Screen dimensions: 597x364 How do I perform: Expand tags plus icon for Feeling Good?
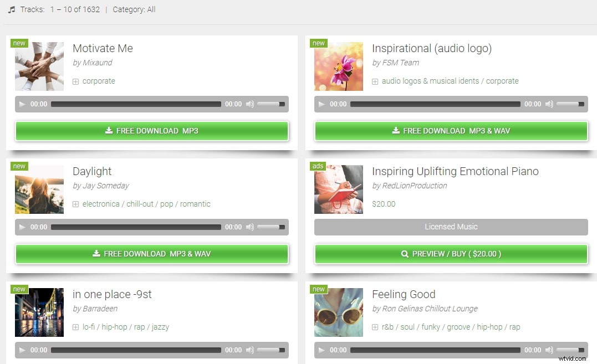tap(375, 327)
